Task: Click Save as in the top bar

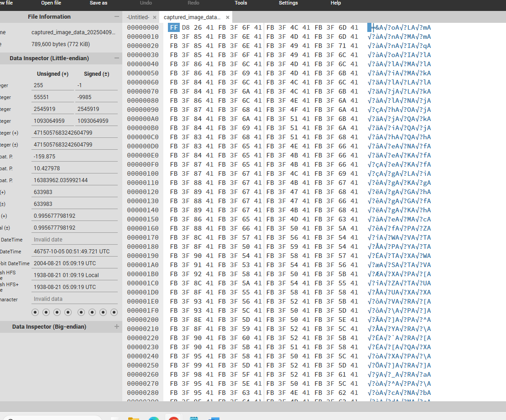Action: point(98,3)
